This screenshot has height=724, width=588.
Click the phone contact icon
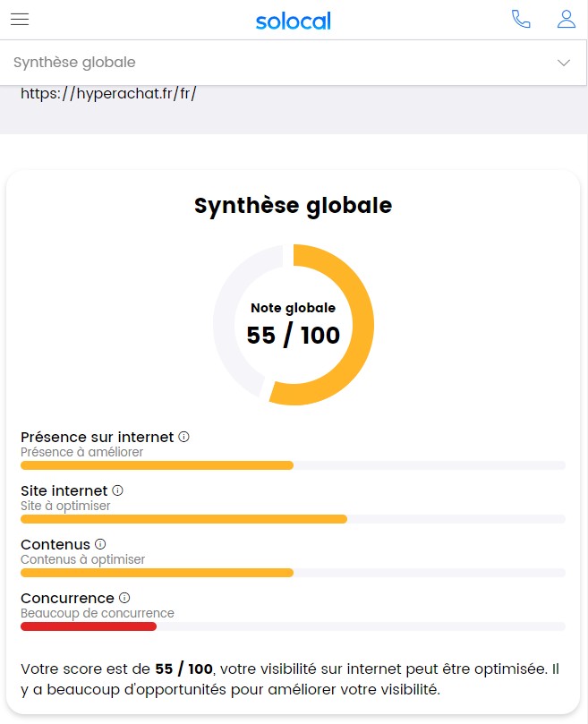(x=522, y=19)
